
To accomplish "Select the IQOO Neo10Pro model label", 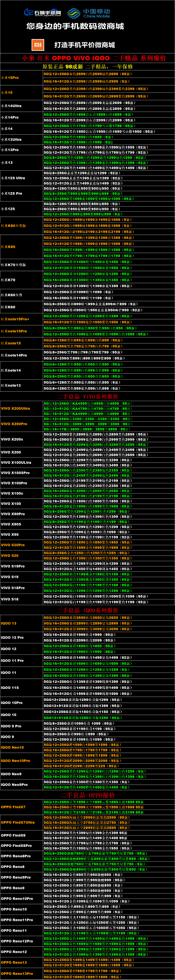I will (15, 761).
